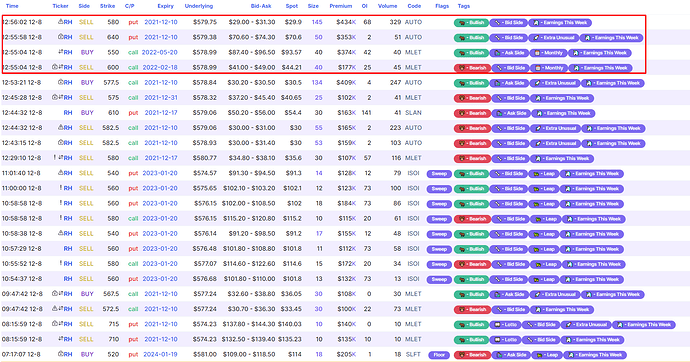The image size is (690, 362).
Task: Click expiry date 2021-12-31 link
Action: 161,97
